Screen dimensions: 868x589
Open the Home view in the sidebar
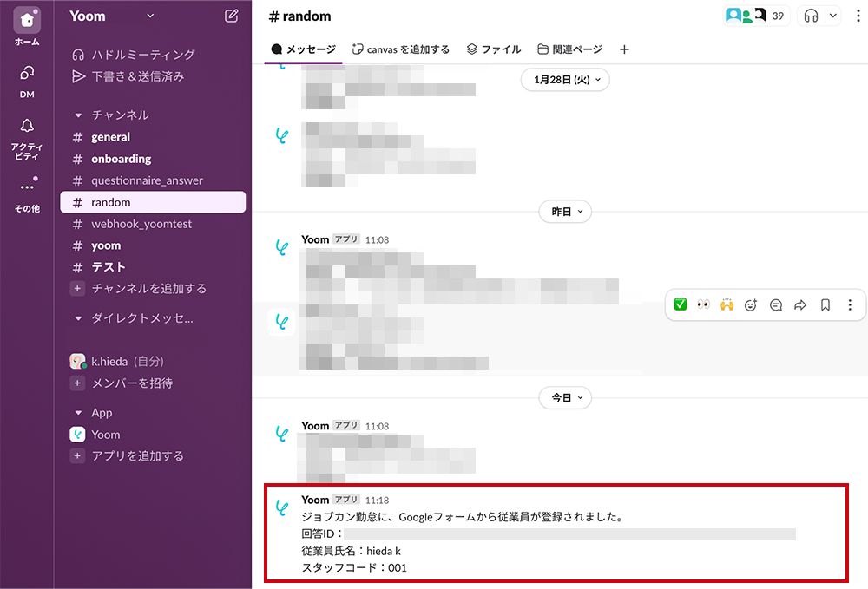(27, 21)
